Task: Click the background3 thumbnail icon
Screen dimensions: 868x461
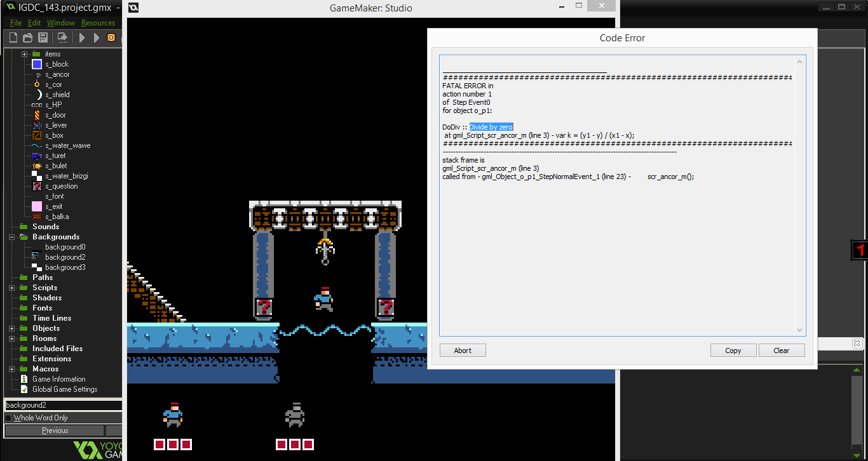Action: [x=37, y=267]
